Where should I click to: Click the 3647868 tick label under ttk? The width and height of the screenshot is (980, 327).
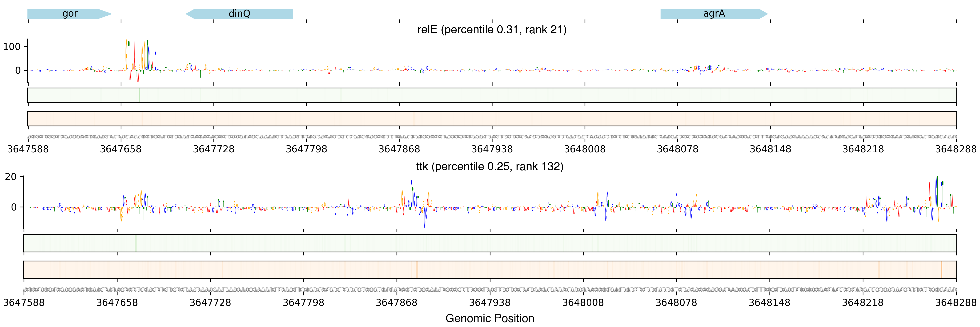pos(396,303)
